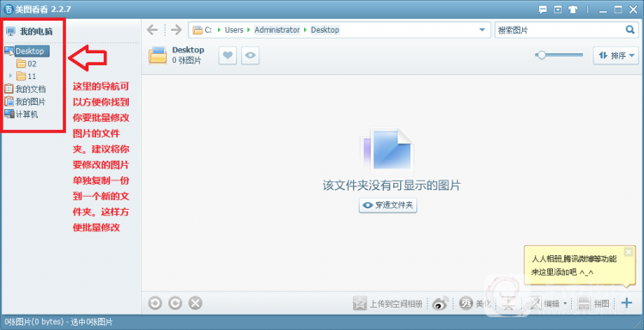Click C: in the address breadcrumb

point(209,30)
